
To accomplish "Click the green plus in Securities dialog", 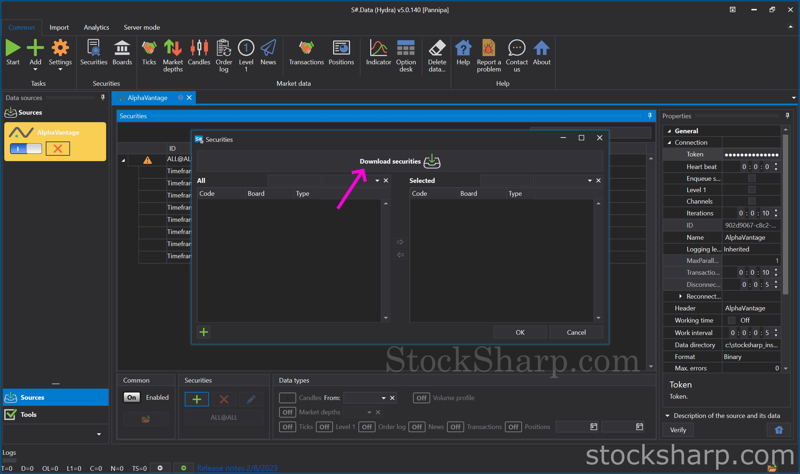I will coord(204,332).
